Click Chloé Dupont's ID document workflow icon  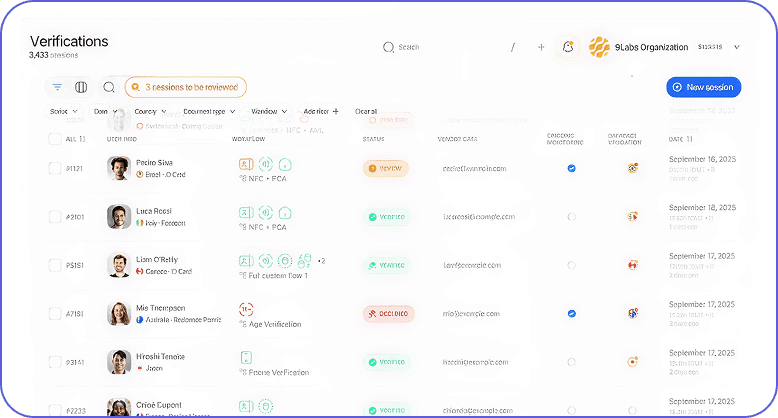tap(246, 406)
